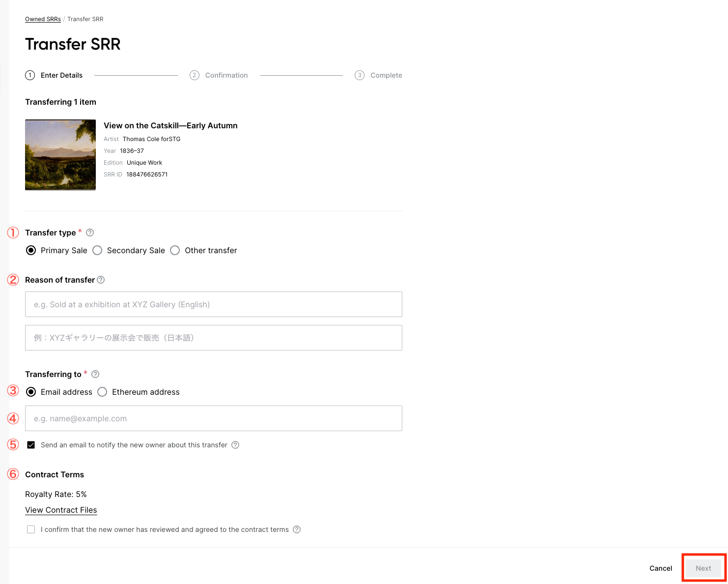This screenshot has width=728, height=584.
Task: Go back to Owned SRRs breadcrumb
Action: (x=43, y=19)
